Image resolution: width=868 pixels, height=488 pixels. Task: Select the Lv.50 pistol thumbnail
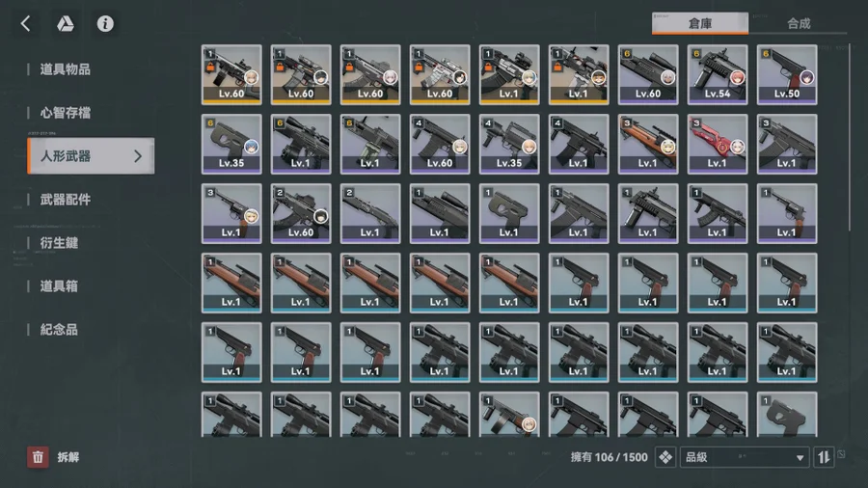[x=787, y=74]
